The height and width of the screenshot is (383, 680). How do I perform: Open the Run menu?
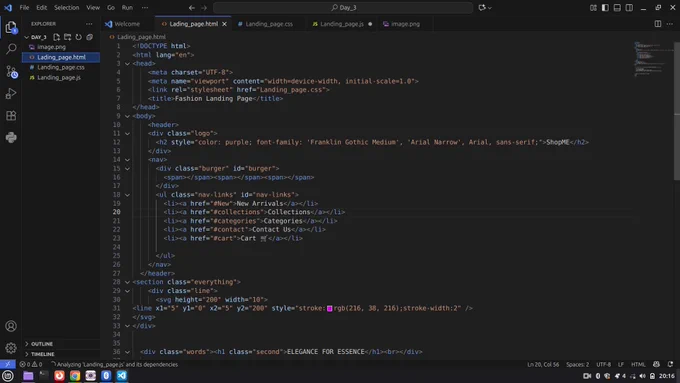coord(127,7)
